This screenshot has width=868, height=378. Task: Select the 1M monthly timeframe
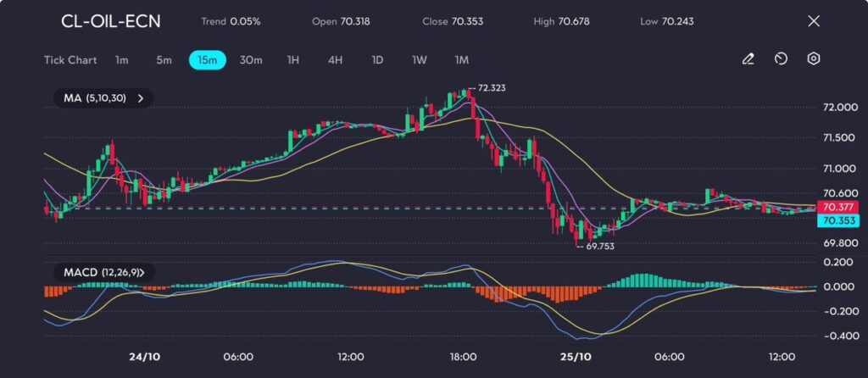pyautogui.click(x=461, y=60)
